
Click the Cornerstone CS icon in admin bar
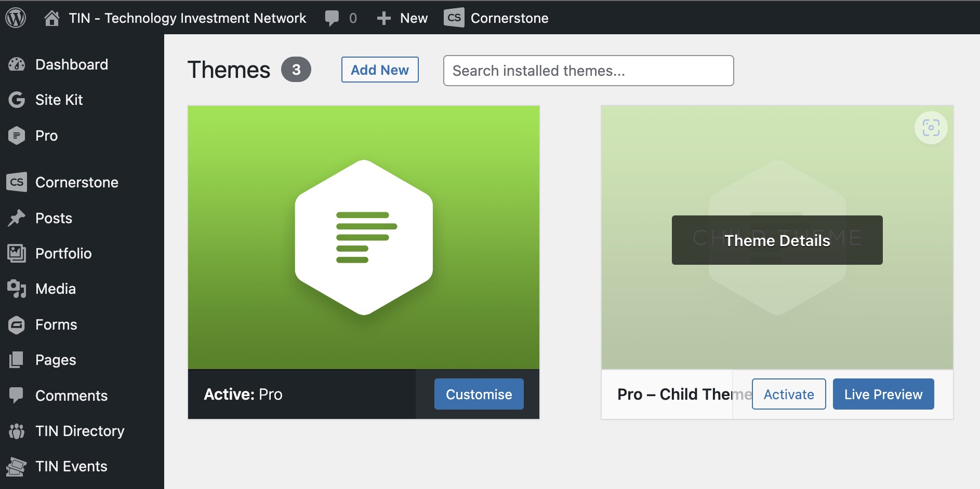point(454,18)
